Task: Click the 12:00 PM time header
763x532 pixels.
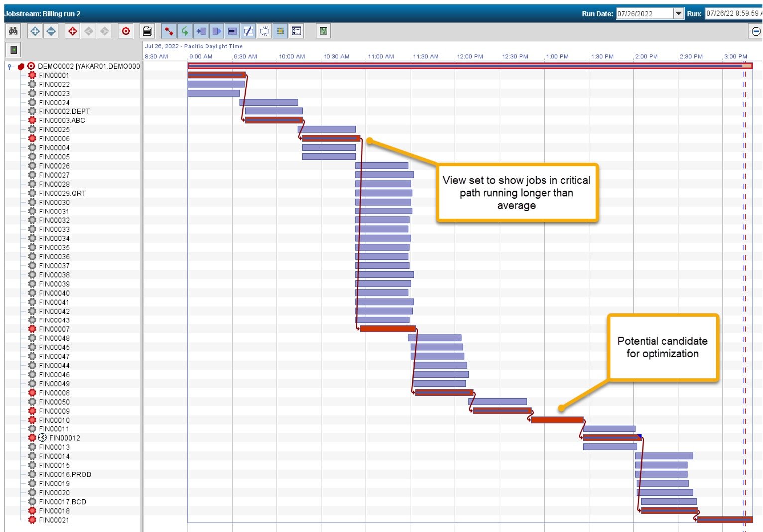Action: [470, 56]
